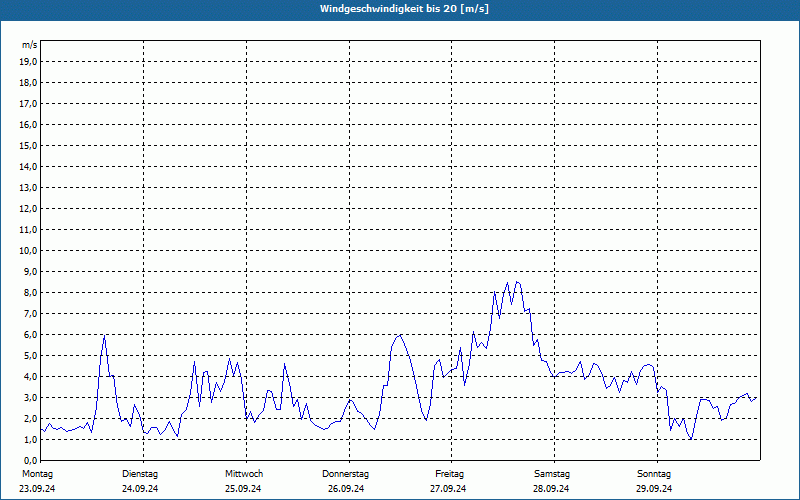Viewport: 800px width, 500px height.
Task: Click the Friday 8.5 m/s maximum peak
Action: pos(517,282)
